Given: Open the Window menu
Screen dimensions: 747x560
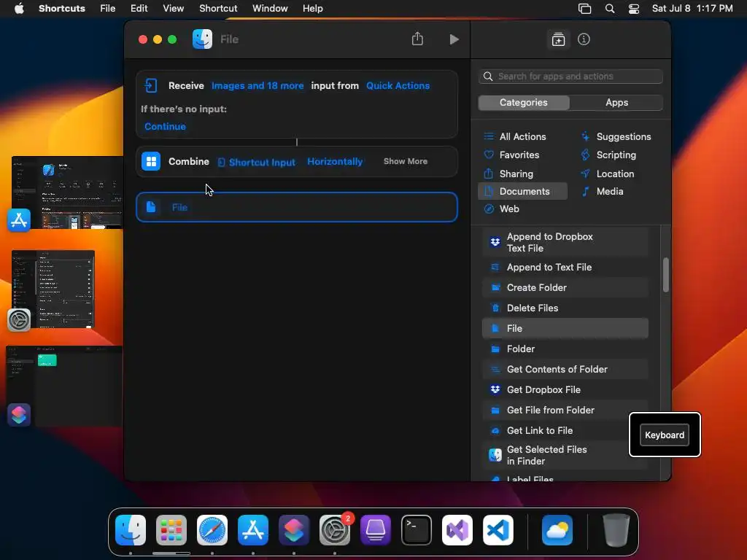Looking at the screenshot, I should click(x=270, y=9).
